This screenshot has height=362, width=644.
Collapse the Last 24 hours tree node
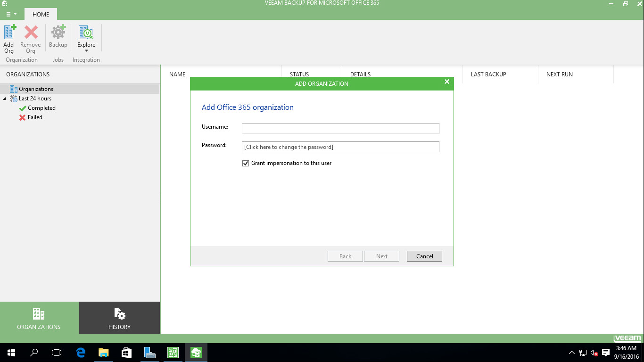tap(5, 99)
